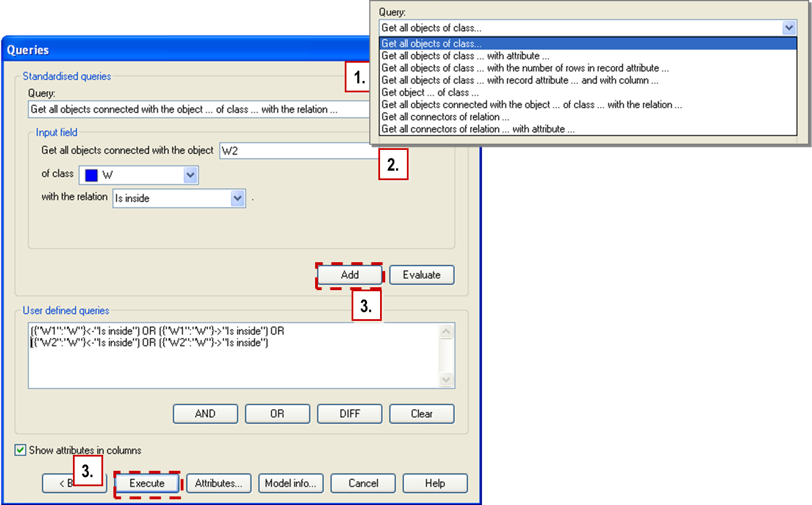Combine queries with the AND button

205,414
